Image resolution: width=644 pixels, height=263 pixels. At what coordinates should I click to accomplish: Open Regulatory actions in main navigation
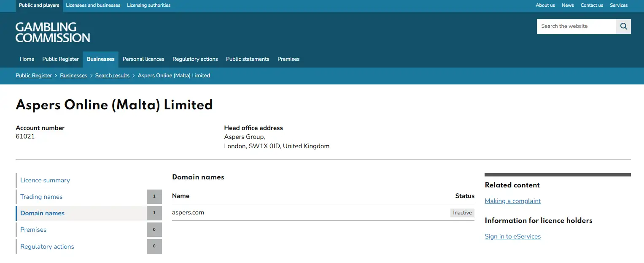click(195, 59)
